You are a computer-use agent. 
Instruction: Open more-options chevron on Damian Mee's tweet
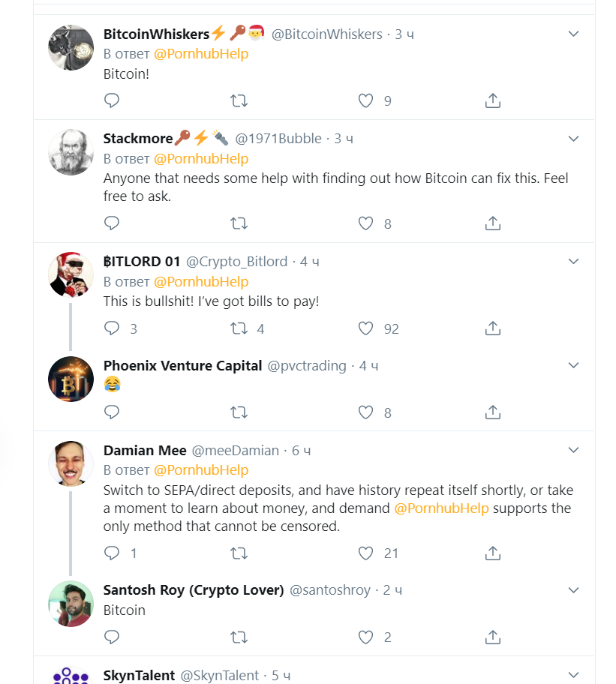tap(574, 450)
